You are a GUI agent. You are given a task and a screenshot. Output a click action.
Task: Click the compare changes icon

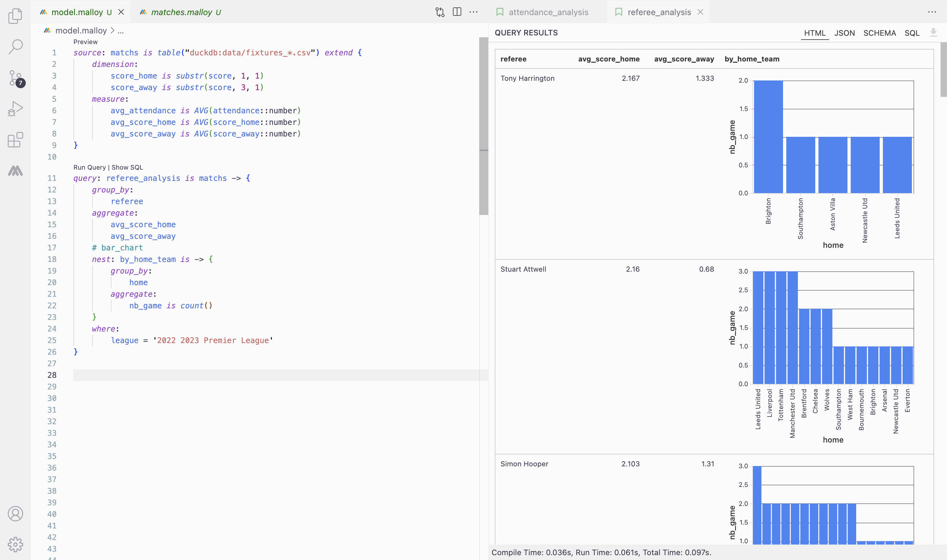click(440, 12)
